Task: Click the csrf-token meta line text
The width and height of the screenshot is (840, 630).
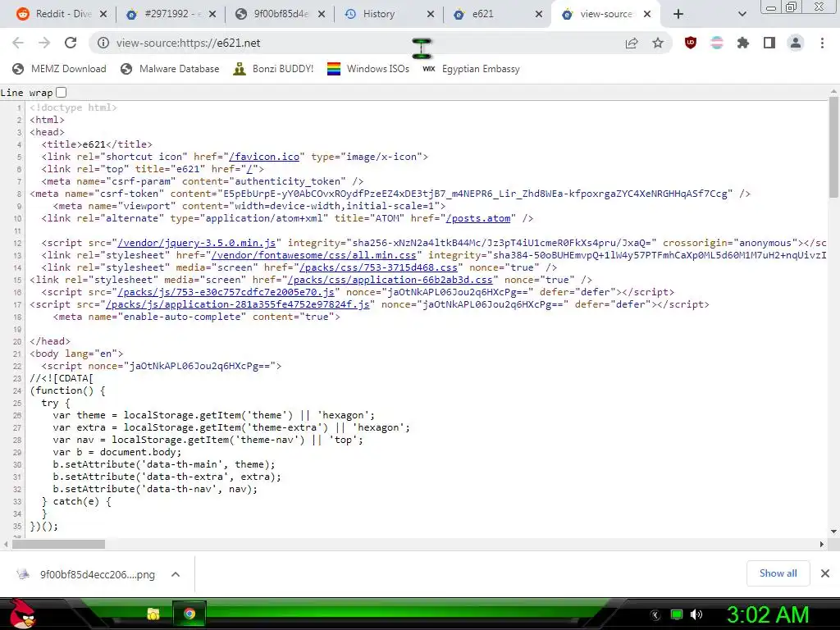Action: 390,194
